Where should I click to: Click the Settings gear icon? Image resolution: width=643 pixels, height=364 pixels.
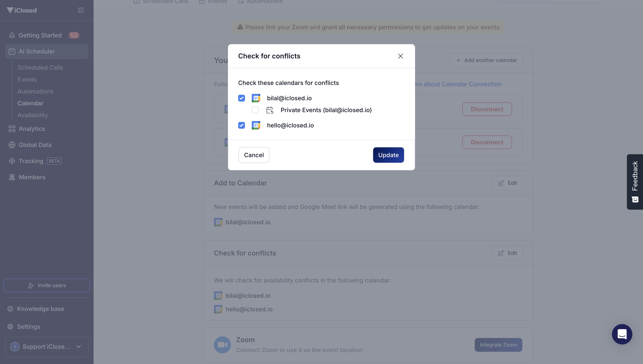point(10,327)
